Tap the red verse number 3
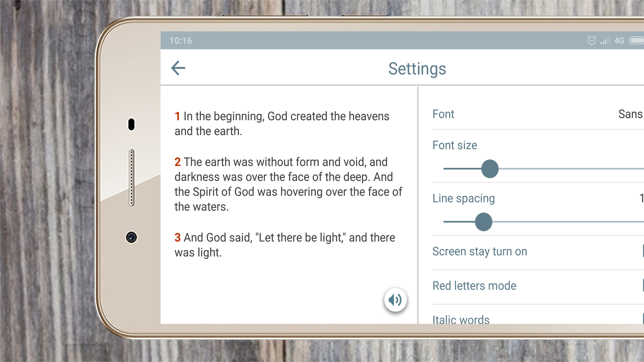This screenshot has height=362, width=644. (177, 237)
